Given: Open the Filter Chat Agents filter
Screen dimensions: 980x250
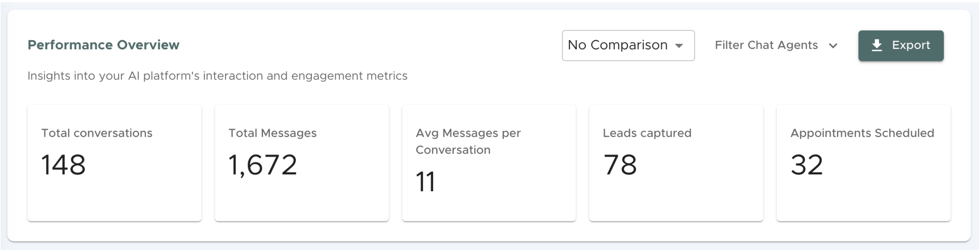Looking at the screenshot, I should click(x=766, y=45).
